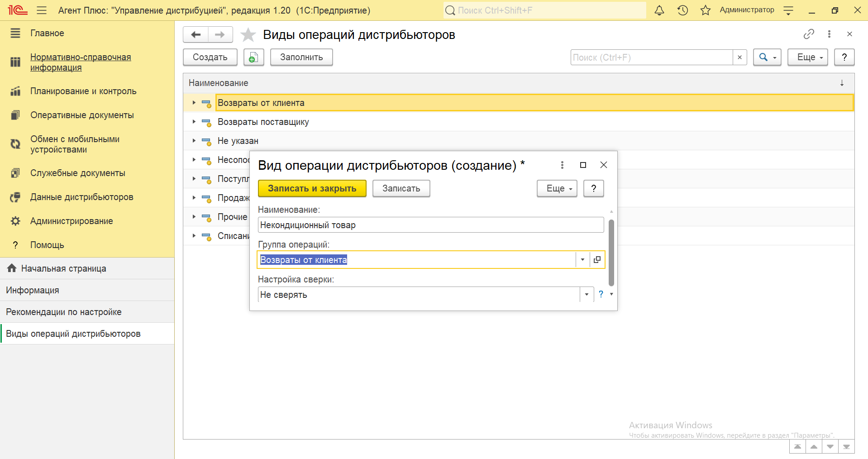The image size is (868, 459).
Task: Open the dialog's Еще menu
Action: [x=557, y=188]
